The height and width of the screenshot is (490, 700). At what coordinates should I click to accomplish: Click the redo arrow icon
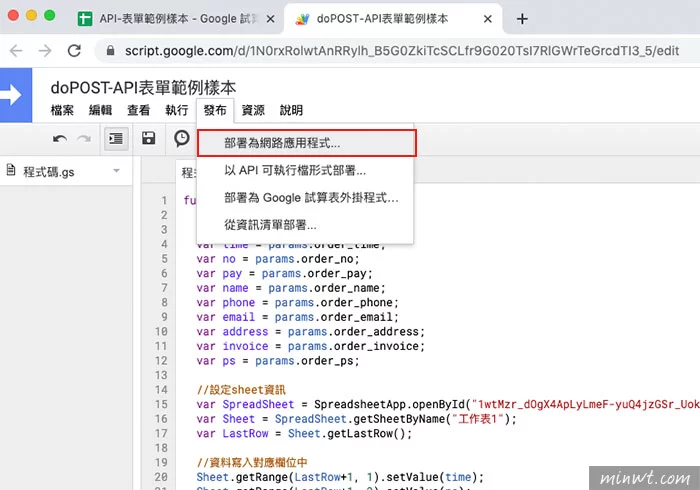(83, 139)
